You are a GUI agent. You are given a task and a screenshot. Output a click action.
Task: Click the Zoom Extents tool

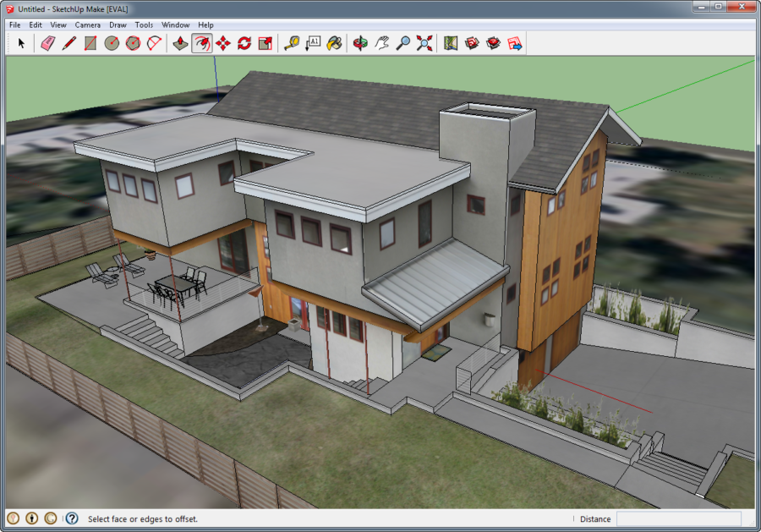[424, 43]
